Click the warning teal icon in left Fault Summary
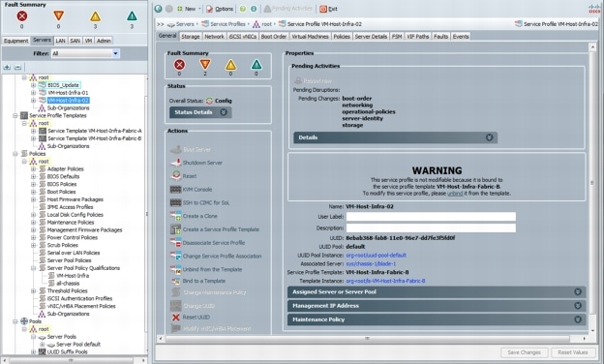 click(132, 15)
